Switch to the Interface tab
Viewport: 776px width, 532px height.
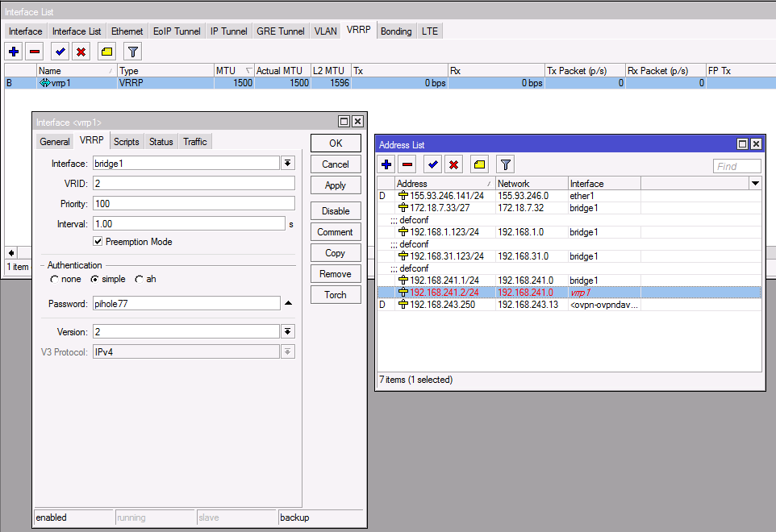(x=25, y=31)
